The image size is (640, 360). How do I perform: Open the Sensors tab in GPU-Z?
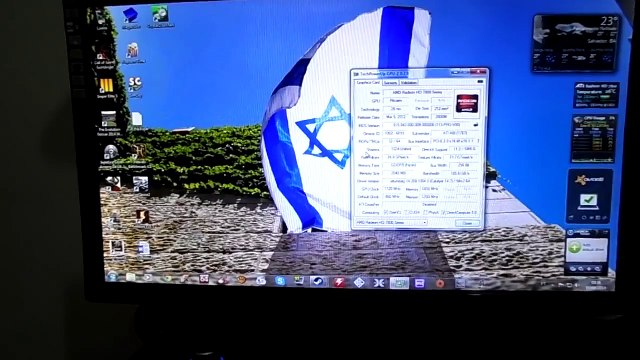click(x=390, y=83)
